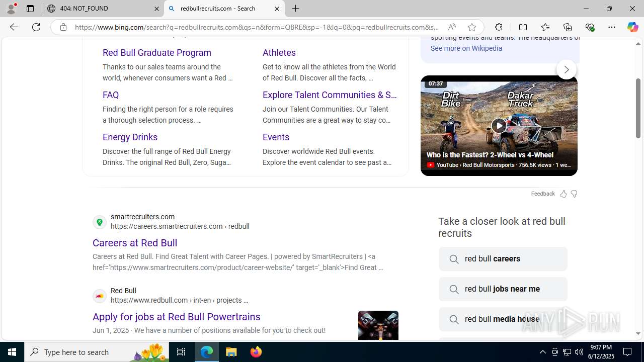
Task: View site information lock icon
Action: coord(63,27)
